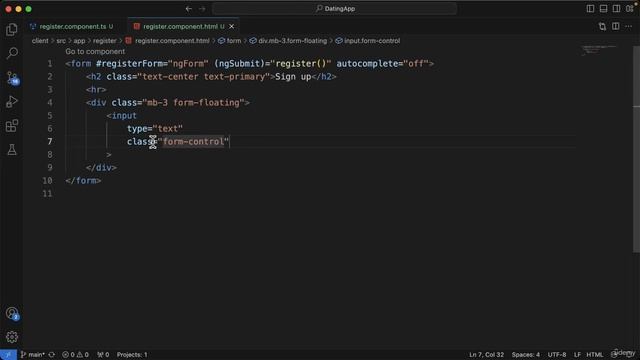Open the Customize Layout icon
640x360 pixels.
[630, 9]
